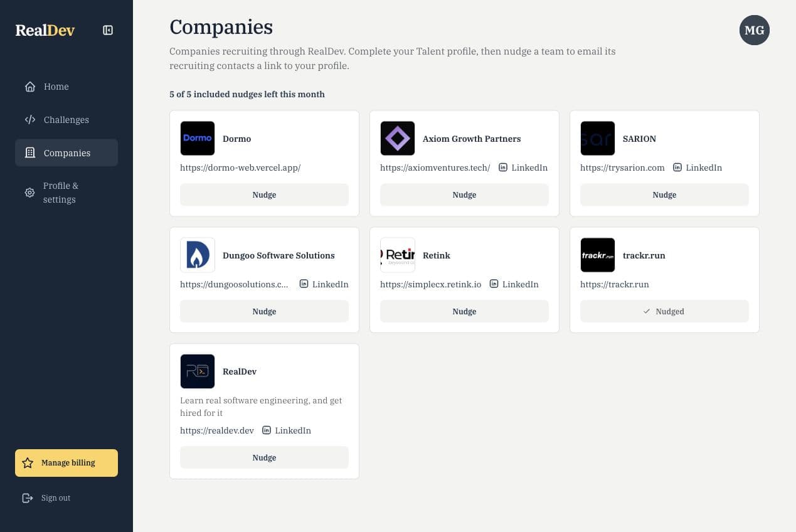The height and width of the screenshot is (532, 796).
Task: Open the realdev.dev website link
Action: coord(217,430)
